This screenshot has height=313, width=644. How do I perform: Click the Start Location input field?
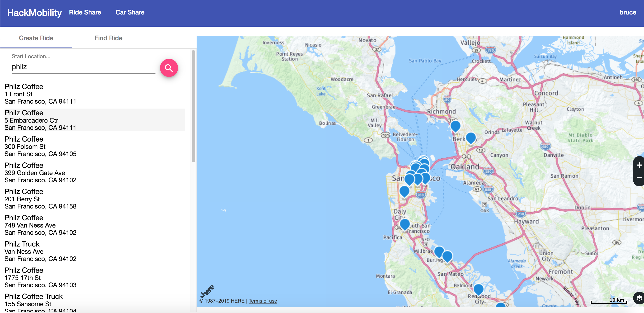[x=83, y=67]
